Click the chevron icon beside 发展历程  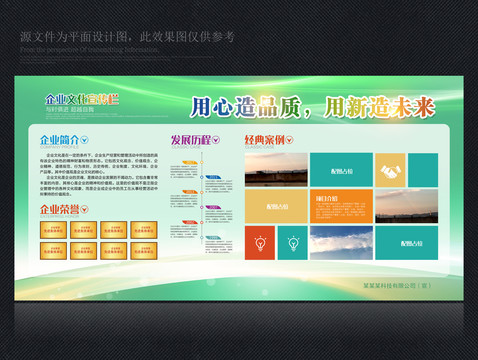tap(216, 140)
